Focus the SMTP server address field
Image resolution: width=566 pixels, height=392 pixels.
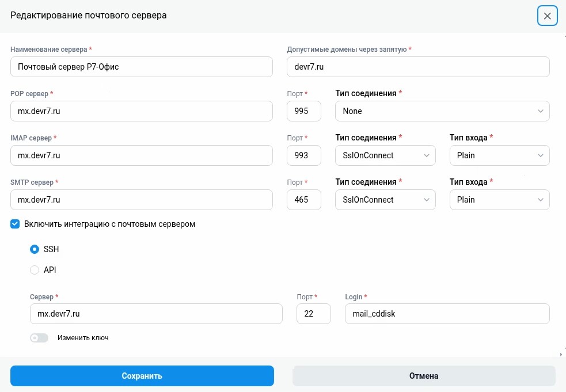(142, 200)
